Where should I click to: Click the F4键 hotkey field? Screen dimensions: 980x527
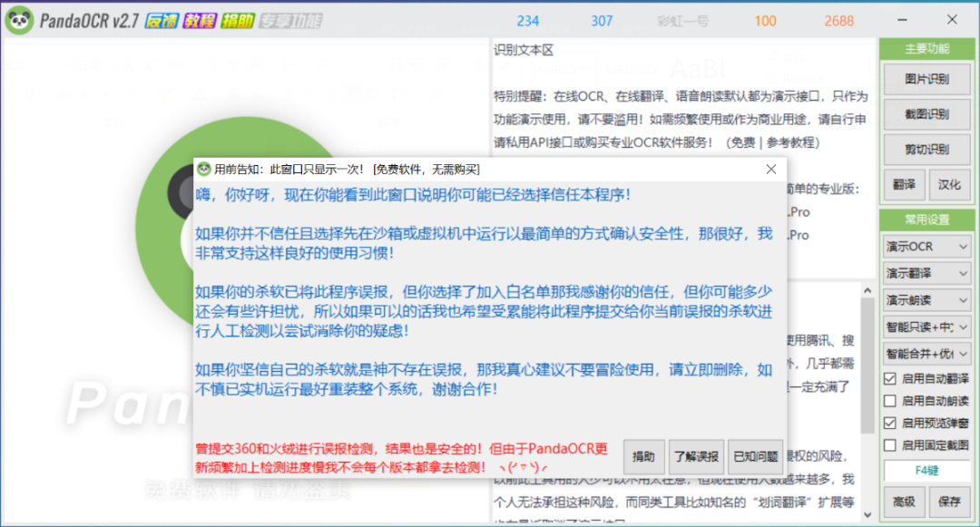tap(926, 470)
